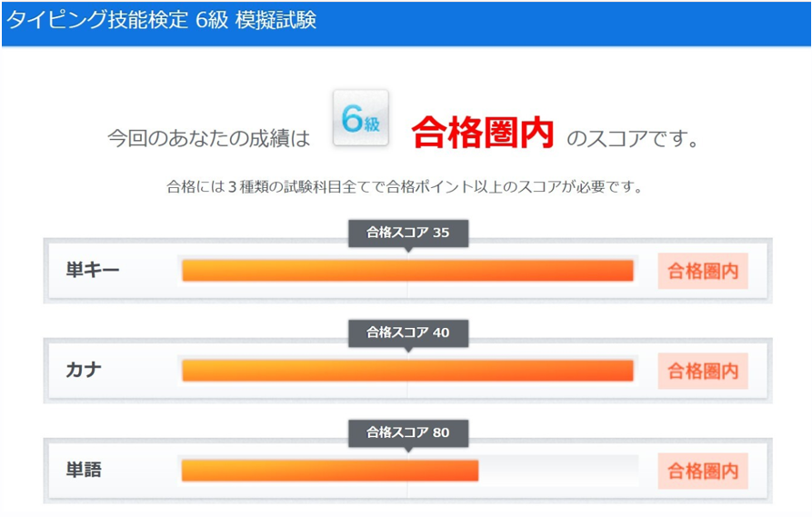Select the カナ subject label
This screenshot has height=517, width=812.
click(x=84, y=370)
